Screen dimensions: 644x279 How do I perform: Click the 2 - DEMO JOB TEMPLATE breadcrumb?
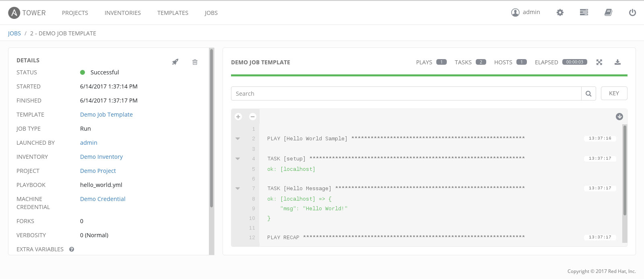coord(63,33)
